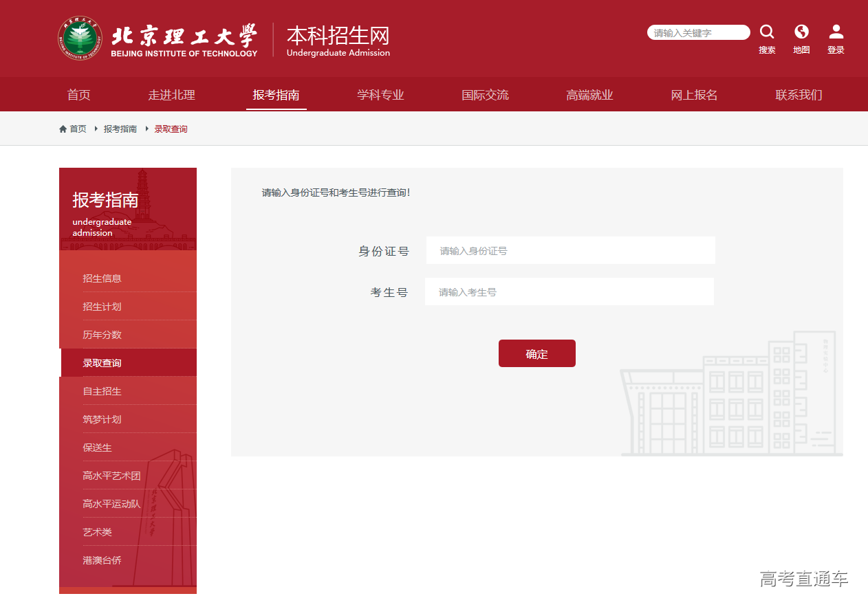This screenshot has width=868, height=607.
Task: Open the 走进北理 section
Action: tap(171, 95)
